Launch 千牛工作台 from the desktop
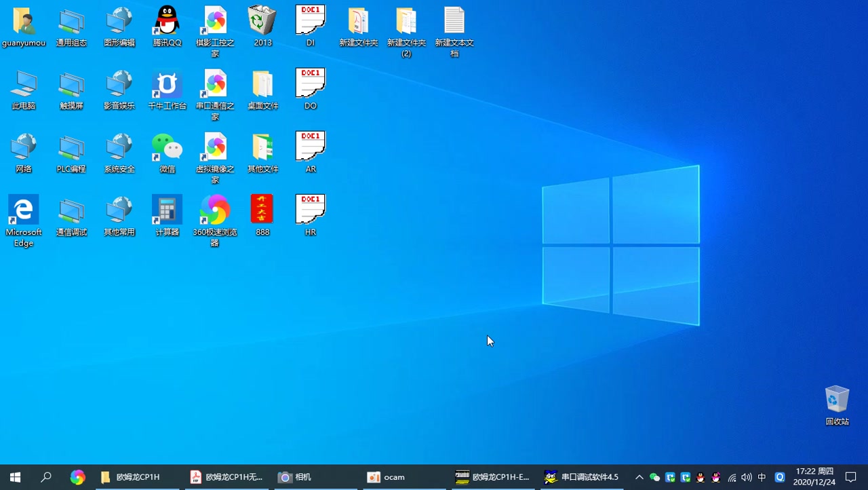Screen dimensions: 868x490 [167, 90]
